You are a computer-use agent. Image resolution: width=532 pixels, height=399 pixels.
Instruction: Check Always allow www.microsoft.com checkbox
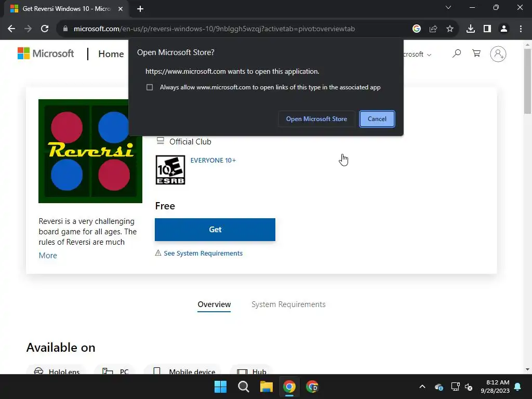coord(150,87)
